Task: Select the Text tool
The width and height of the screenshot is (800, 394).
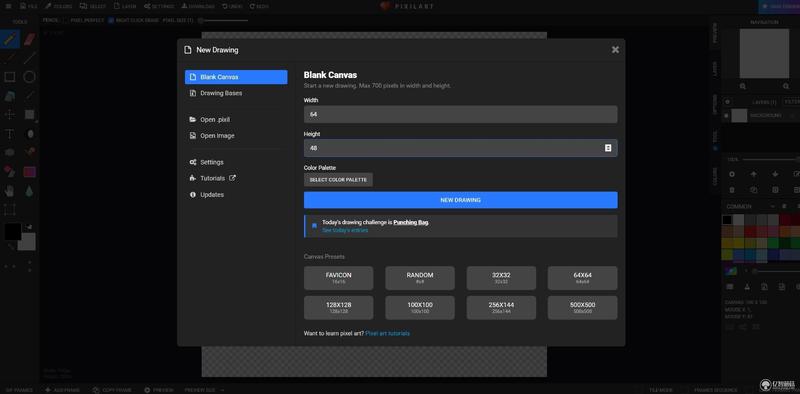Action: [x=10, y=134]
